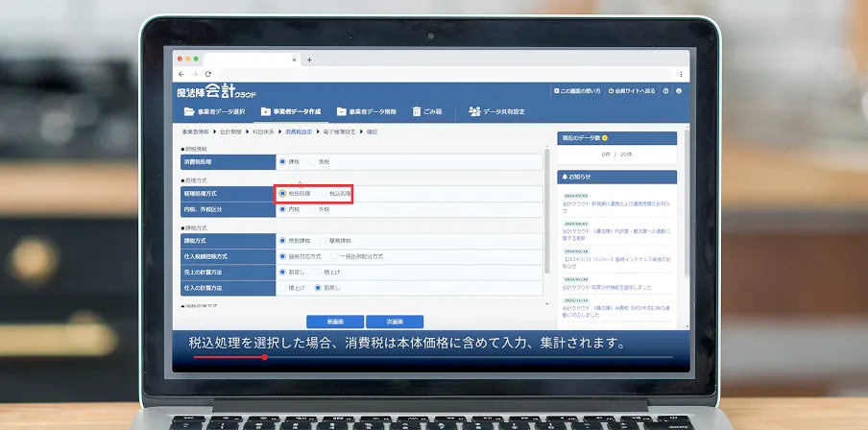868x430 pixels.
Task: Click the browser forward arrow
Action: (x=194, y=74)
